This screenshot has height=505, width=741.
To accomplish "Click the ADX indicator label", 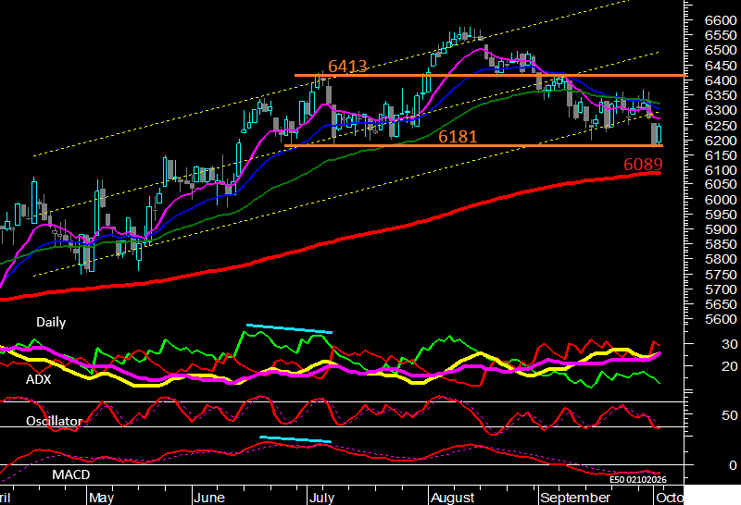I will [x=38, y=379].
